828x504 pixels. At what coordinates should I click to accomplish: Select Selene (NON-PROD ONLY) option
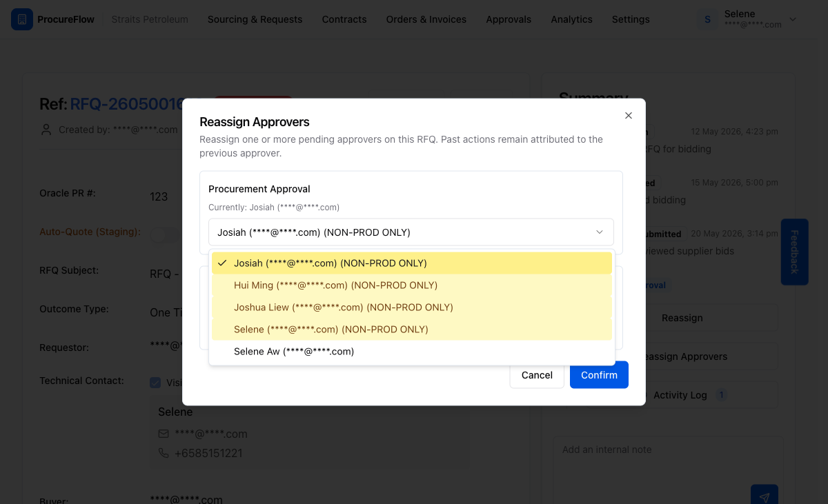[x=411, y=330]
